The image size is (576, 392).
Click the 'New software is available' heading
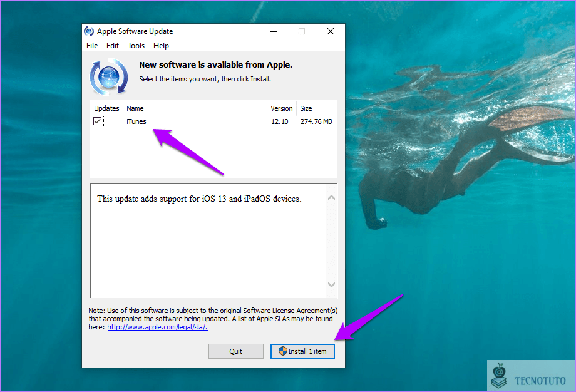pyautogui.click(x=215, y=65)
